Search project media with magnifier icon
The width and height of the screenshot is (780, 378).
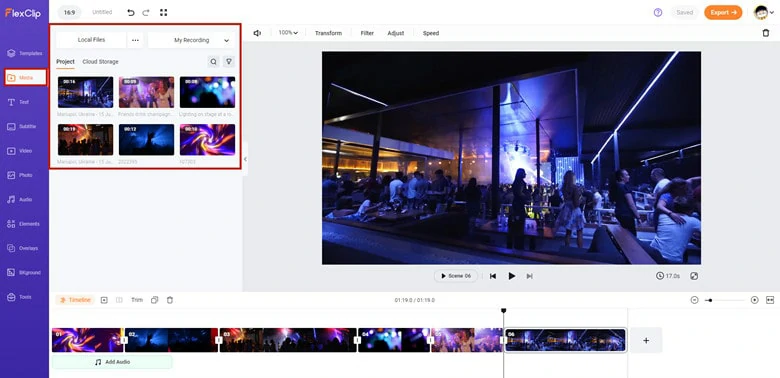[x=213, y=62]
